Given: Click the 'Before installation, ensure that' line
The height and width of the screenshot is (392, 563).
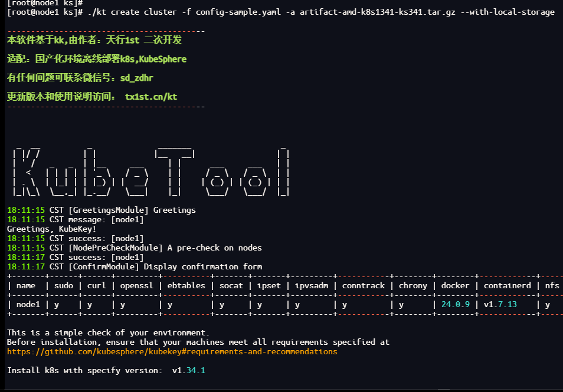Looking at the screenshot, I should (198, 342).
